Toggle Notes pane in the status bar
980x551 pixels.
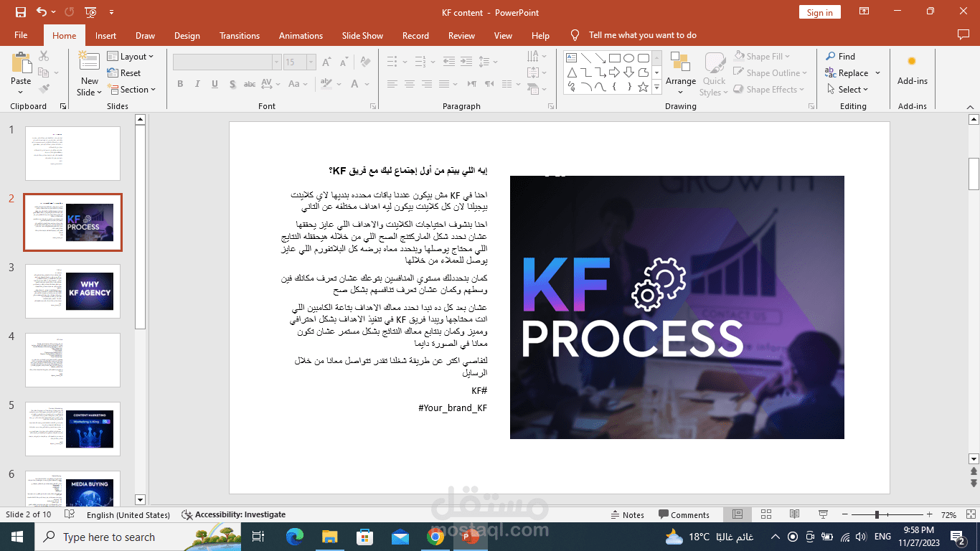point(628,514)
